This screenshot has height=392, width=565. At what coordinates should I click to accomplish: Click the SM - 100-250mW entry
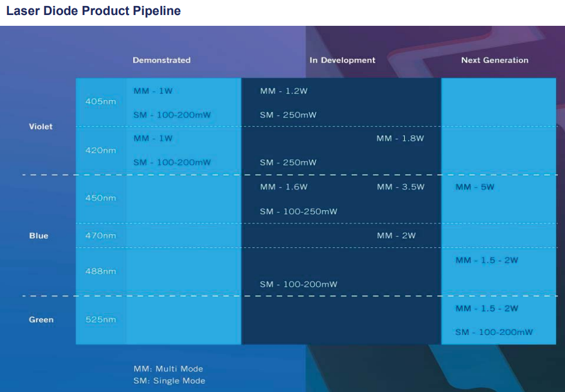coord(298,212)
